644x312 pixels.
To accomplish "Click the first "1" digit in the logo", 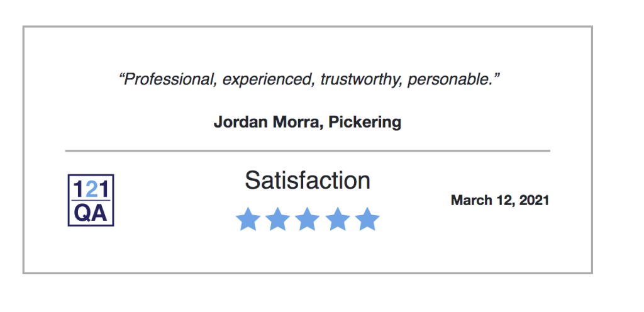I will [79, 189].
